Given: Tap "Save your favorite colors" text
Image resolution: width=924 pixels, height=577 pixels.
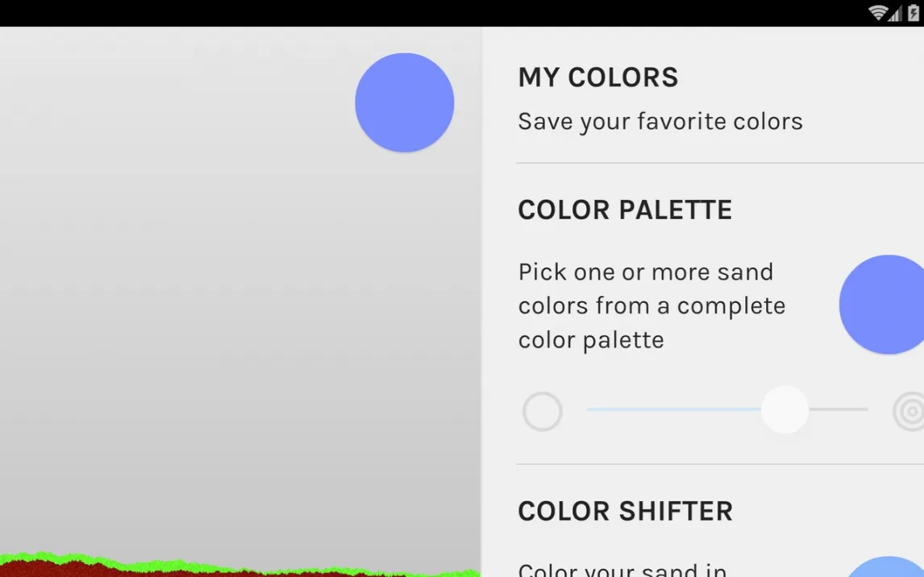Looking at the screenshot, I should (660, 122).
